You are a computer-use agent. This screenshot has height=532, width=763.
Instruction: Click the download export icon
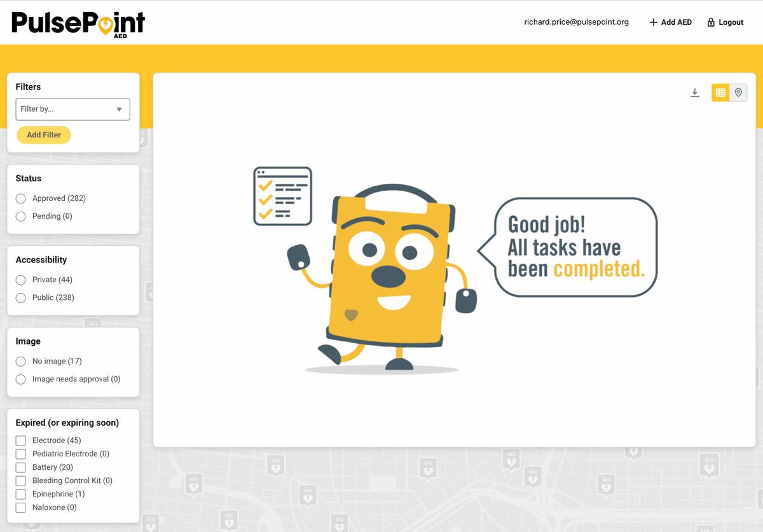pyautogui.click(x=694, y=92)
